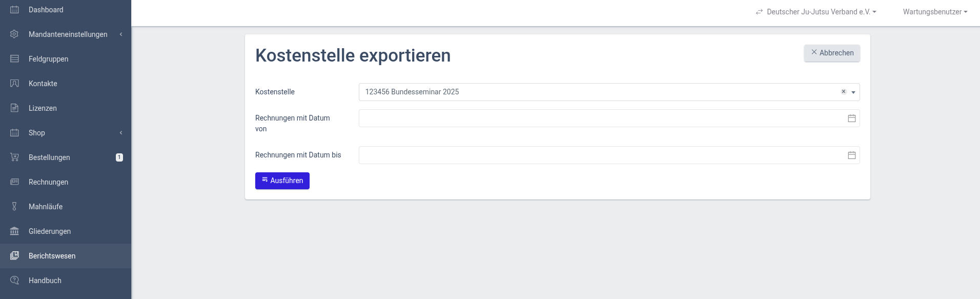Viewport: 980px width, 299px height.
Task: Click the Ausführen button
Action: 282,181
